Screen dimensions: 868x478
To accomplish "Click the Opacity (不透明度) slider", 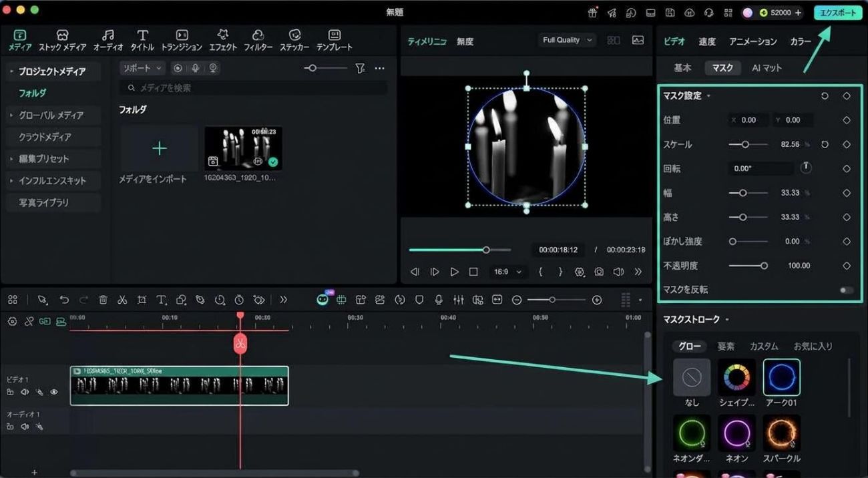I will [x=748, y=266].
